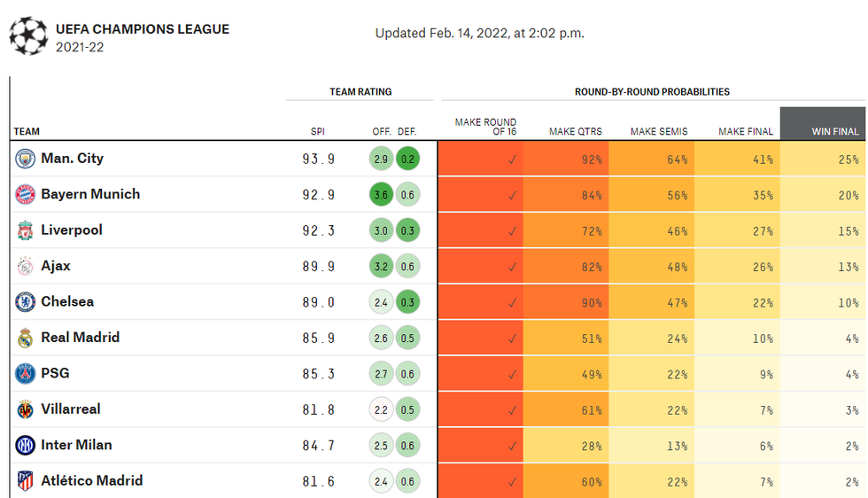This screenshot has height=498, width=868.
Task: Click the Real Madrid club crest
Action: [x=25, y=338]
